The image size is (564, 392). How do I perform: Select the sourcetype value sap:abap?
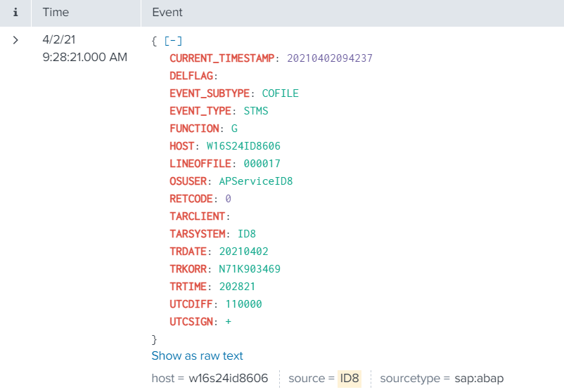(x=478, y=379)
